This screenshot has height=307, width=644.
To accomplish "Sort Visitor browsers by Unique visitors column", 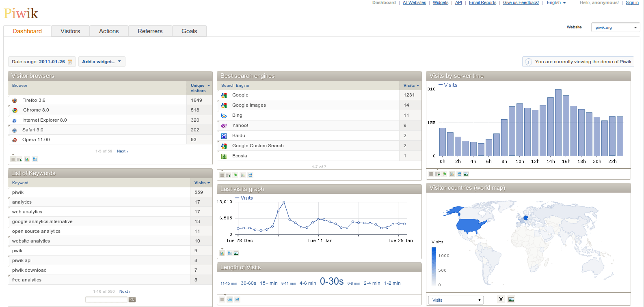I will [200, 88].
